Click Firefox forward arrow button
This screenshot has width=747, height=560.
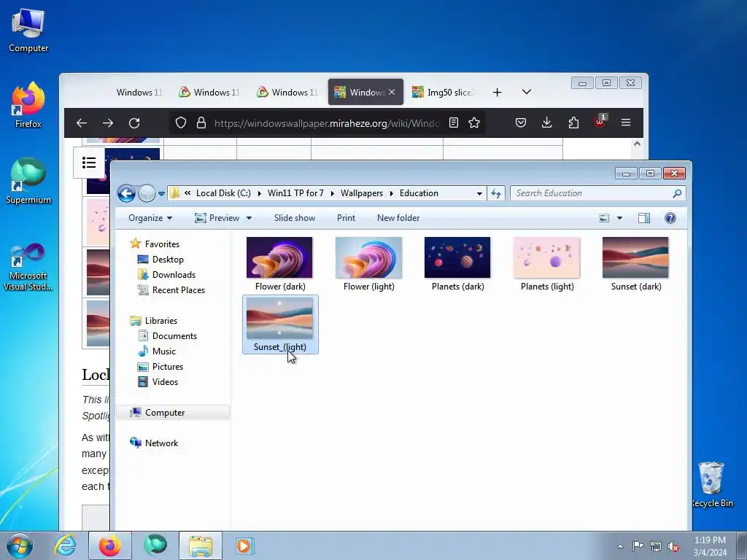click(x=108, y=122)
